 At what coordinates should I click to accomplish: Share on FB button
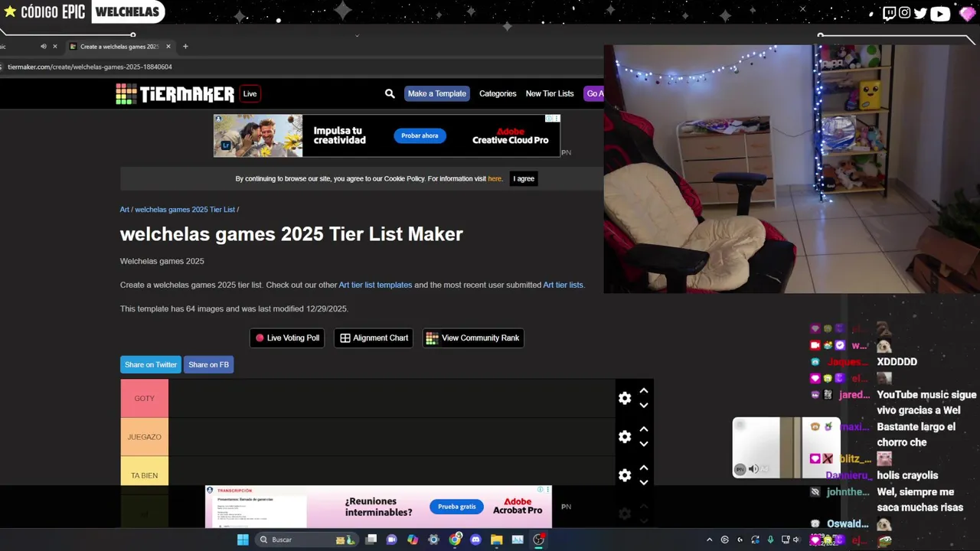pos(209,365)
